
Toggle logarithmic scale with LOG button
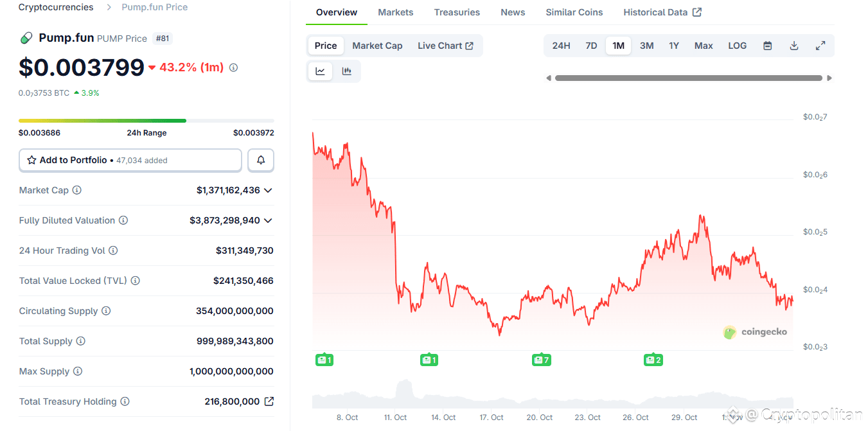(737, 46)
